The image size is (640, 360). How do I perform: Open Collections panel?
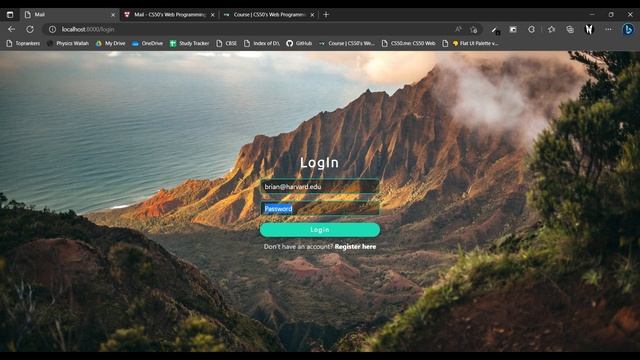coord(570,29)
